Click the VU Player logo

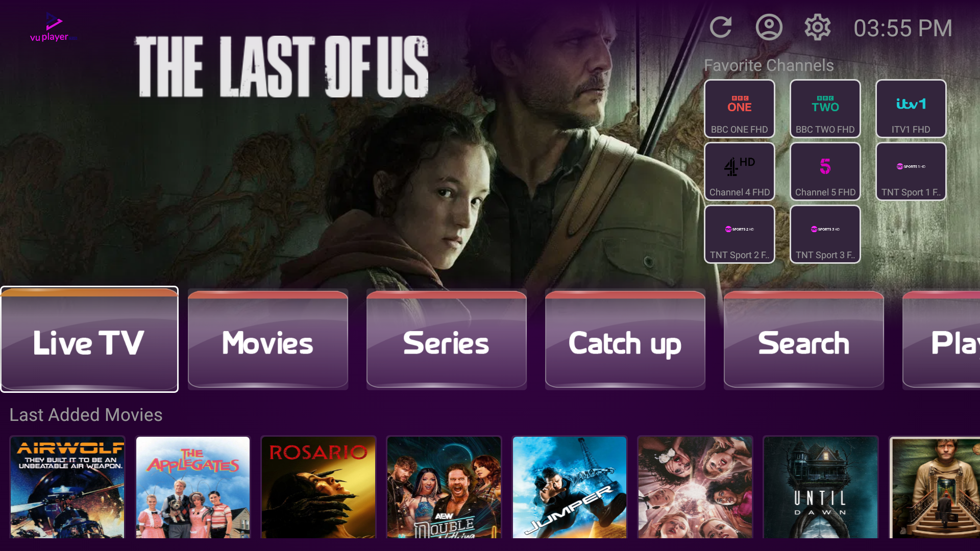[53, 28]
